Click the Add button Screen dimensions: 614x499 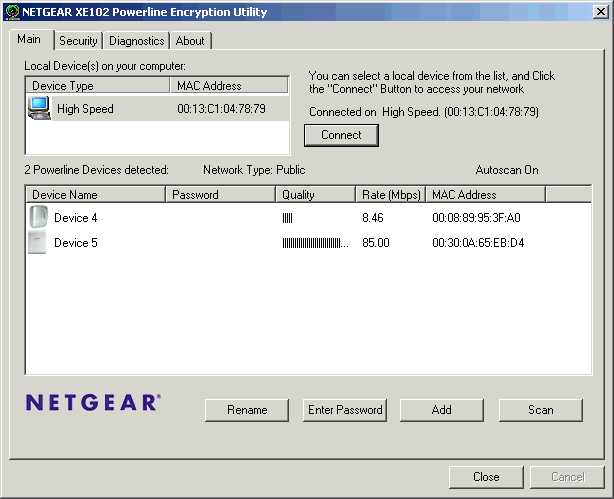point(442,410)
